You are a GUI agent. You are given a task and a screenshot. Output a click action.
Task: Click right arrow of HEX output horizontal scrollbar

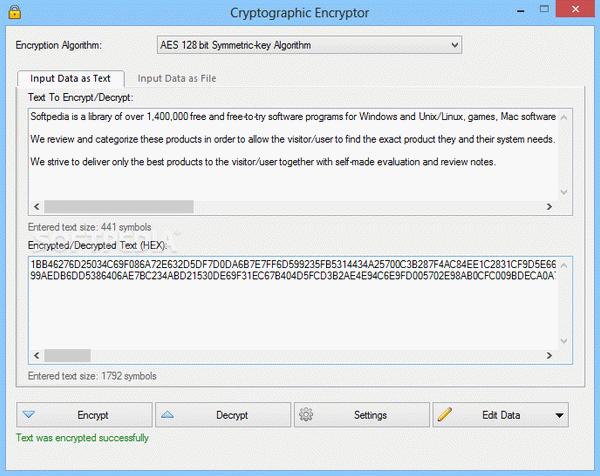tap(549, 355)
